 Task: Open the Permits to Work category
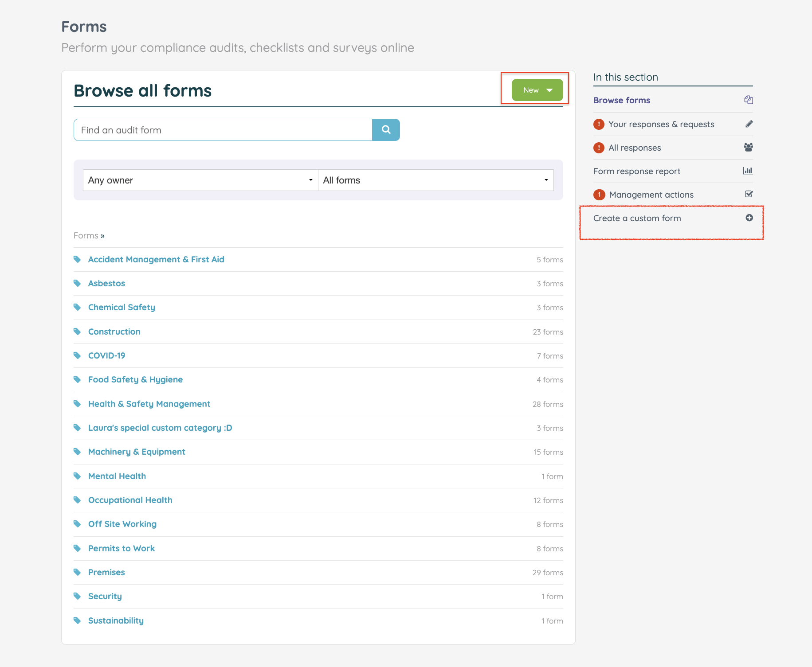pyautogui.click(x=121, y=548)
